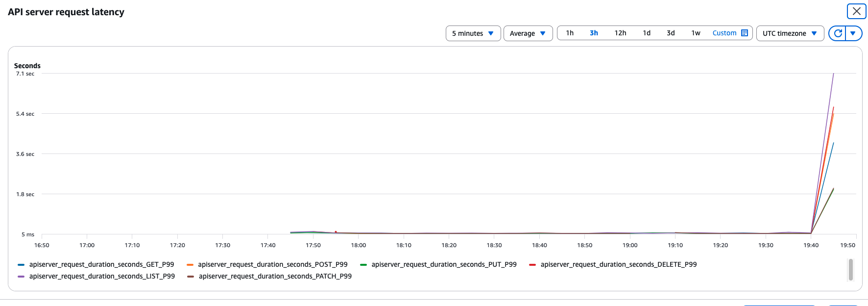Click the apiserver_request_duration_seconds_PUT_P99 legend label

[x=444, y=264]
